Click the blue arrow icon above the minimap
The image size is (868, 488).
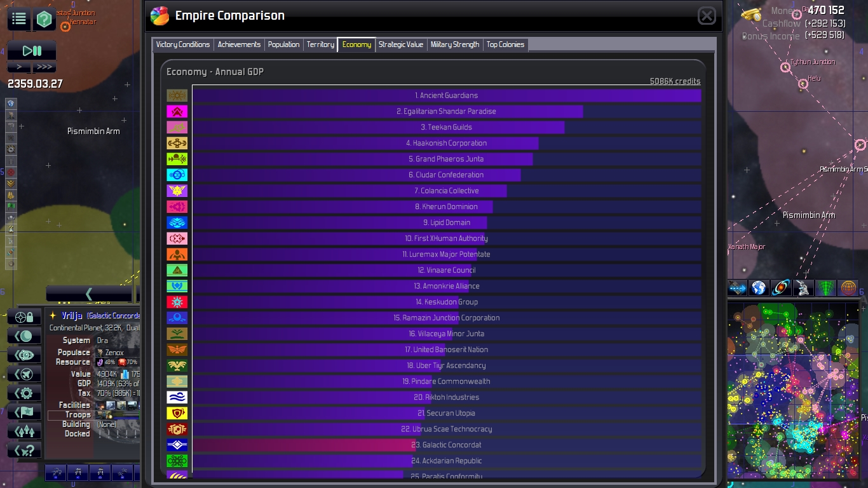click(737, 288)
